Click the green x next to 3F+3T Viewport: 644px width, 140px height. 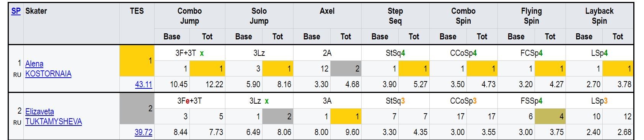pyautogui.click(x=202, y=54)
